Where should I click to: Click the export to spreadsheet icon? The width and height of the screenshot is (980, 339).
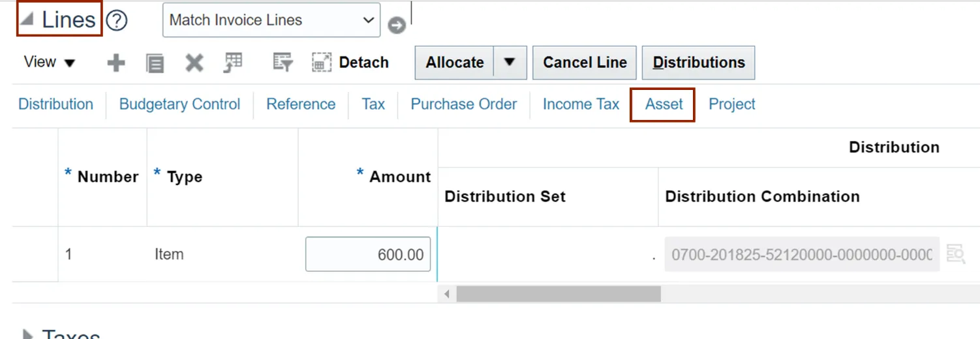point(233,63)
